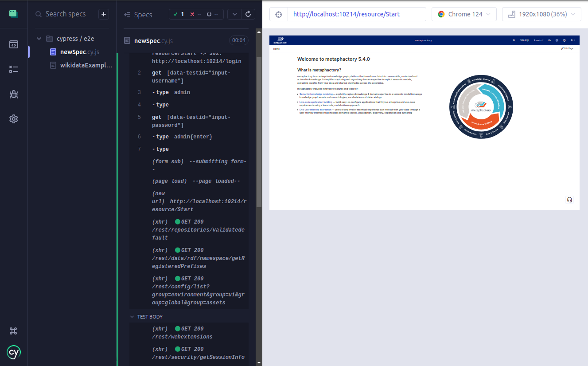This screenshot has width=588, height=366.
Task: Click the 00:04 duration badge
Action: [239, 40]
